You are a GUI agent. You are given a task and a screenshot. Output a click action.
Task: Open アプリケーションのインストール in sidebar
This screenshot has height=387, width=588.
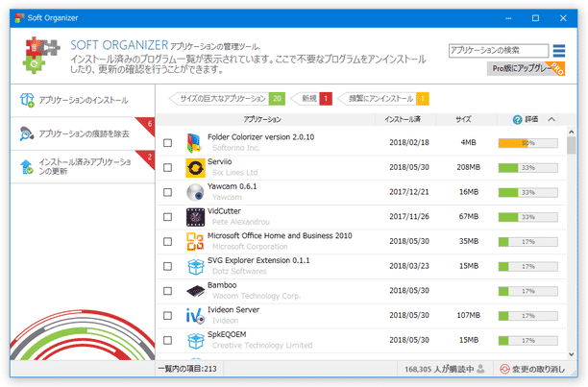[83, 101]
